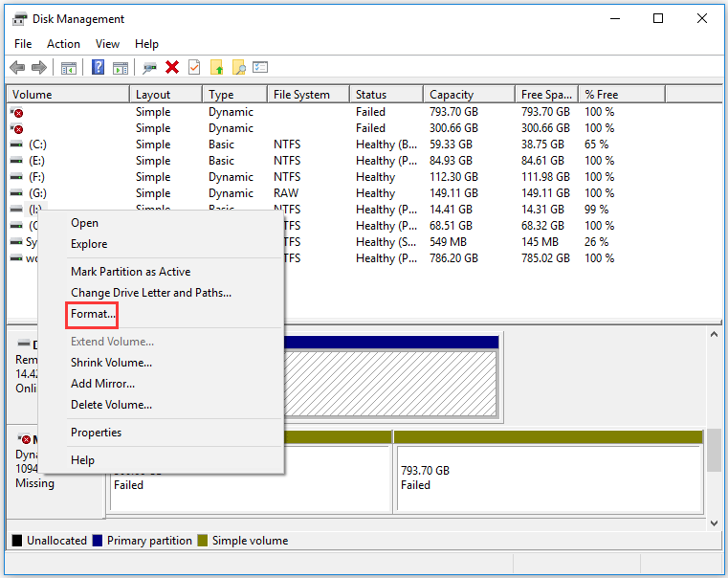This screenshot has width=728, height=578.
Task: Open the File menu
Action: tap(23, 44)
